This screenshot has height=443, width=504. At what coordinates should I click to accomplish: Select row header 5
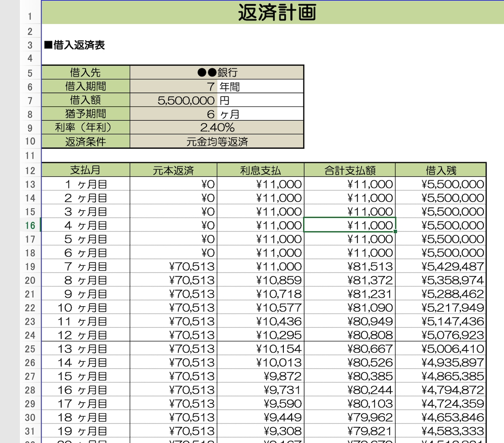pyautogui.click(x=30, y=73)
